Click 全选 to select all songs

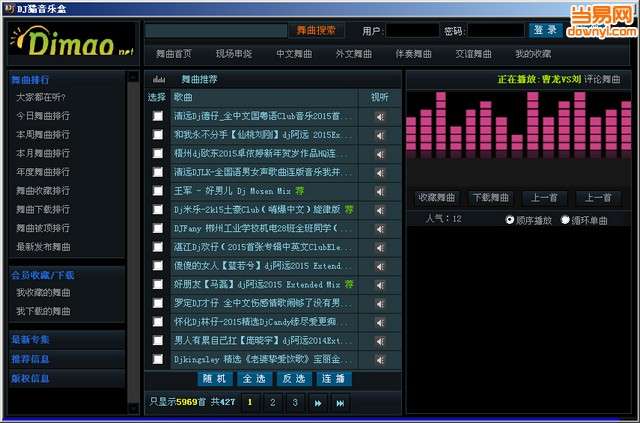coord(254,379)
